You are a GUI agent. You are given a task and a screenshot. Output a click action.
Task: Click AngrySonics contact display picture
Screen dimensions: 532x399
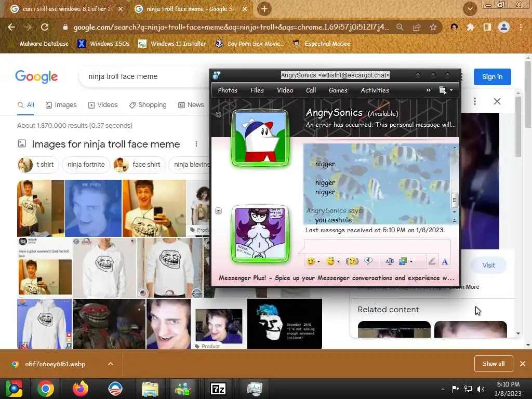pyautogui.click(x=260, y=138)
